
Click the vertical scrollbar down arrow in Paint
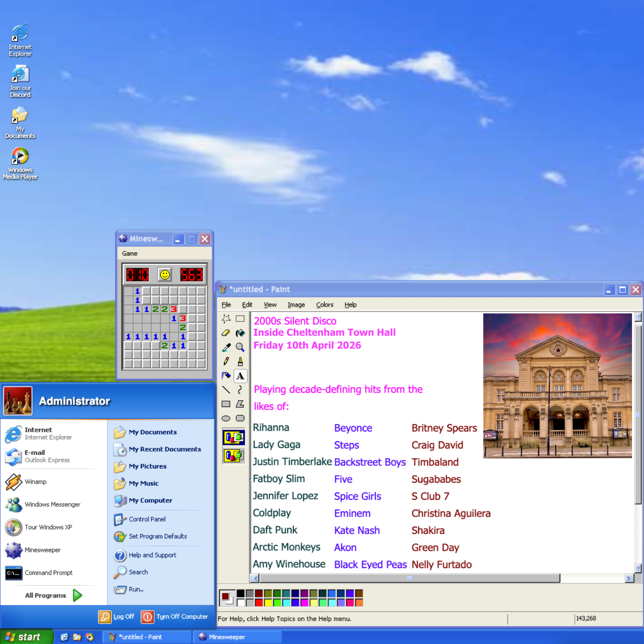click(638, 568)
